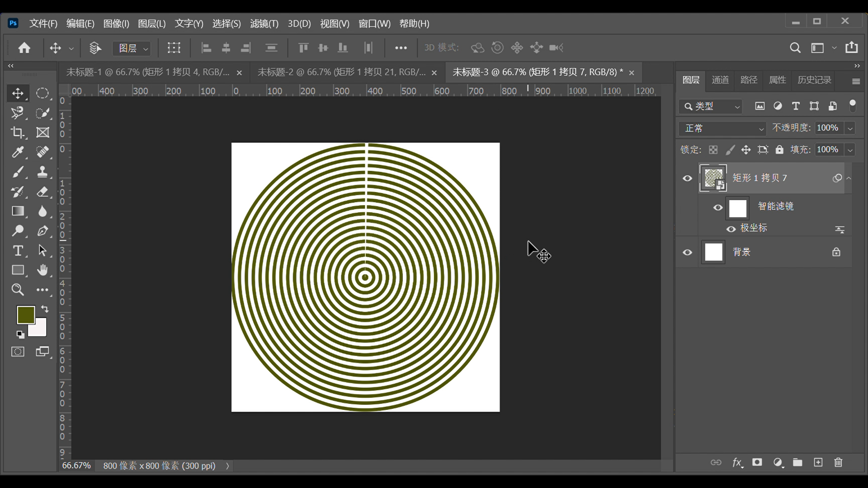Switch to the 历史记录 panel tab
This screenshot has height=488, width=868.
pos(814,80)
